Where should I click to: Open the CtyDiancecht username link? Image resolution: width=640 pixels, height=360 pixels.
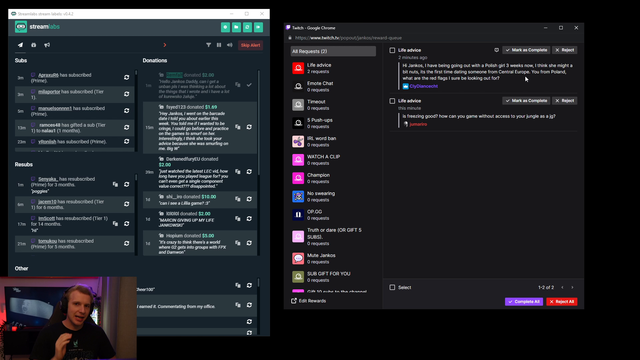coord(424,86)
